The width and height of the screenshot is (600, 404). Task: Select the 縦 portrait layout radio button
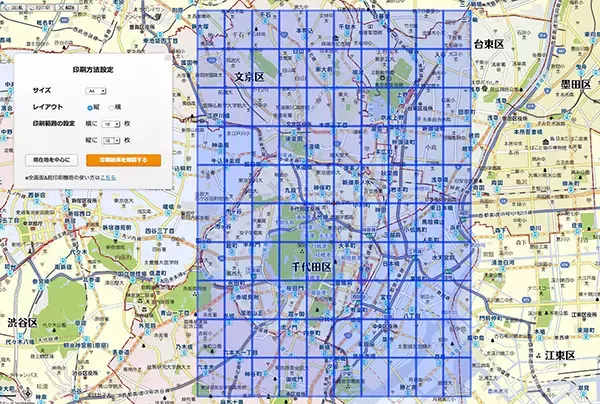(90, 108)
